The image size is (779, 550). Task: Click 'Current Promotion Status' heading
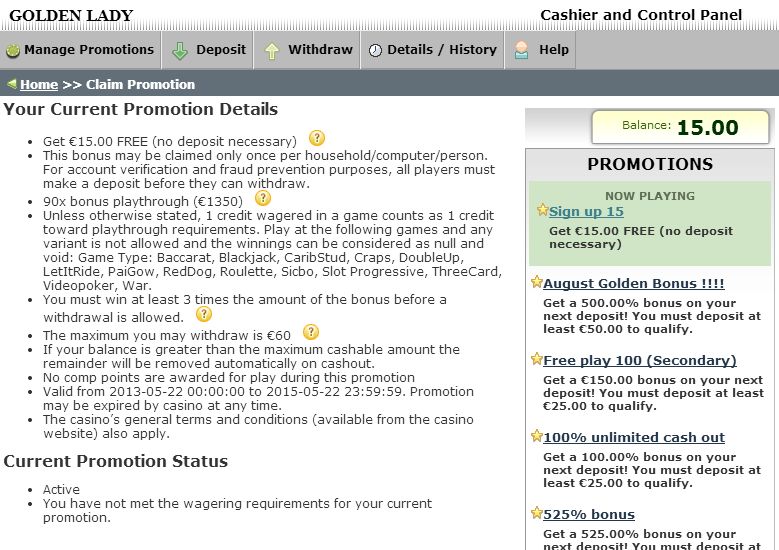pyautogui.click(x=115, y=461)
